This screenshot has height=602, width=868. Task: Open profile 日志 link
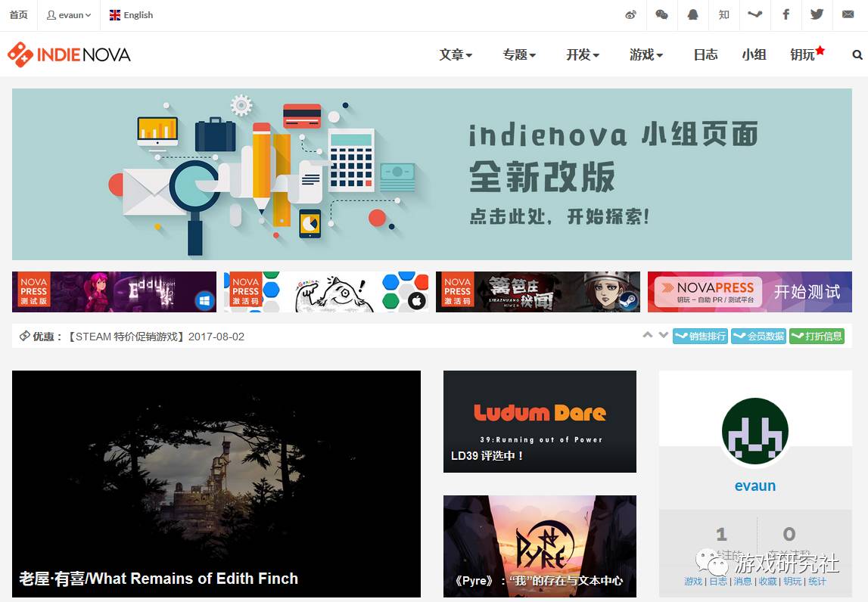718,581
